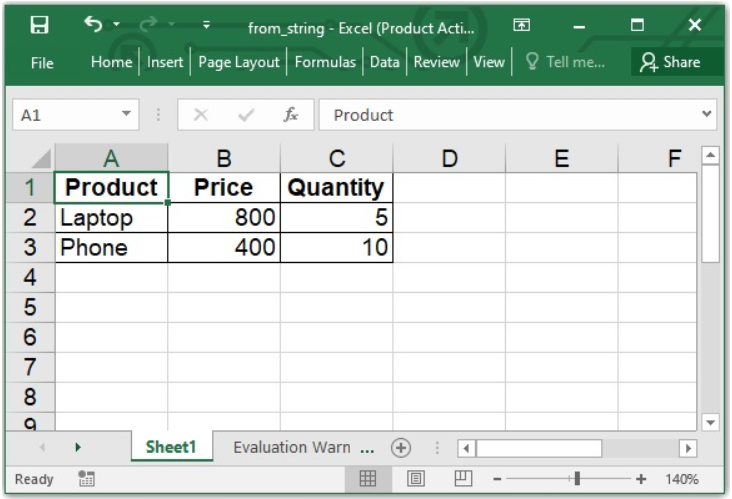732x499 pixels.
Task: Click the Share button
Action: pos(671,62)
